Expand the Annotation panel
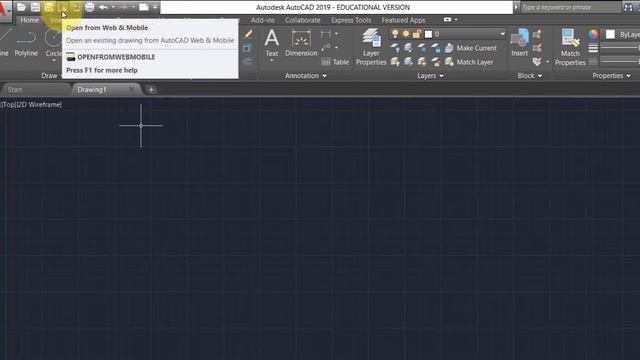Screen dimensions: 640x360 pyautogui.click(x=306, y=76)
